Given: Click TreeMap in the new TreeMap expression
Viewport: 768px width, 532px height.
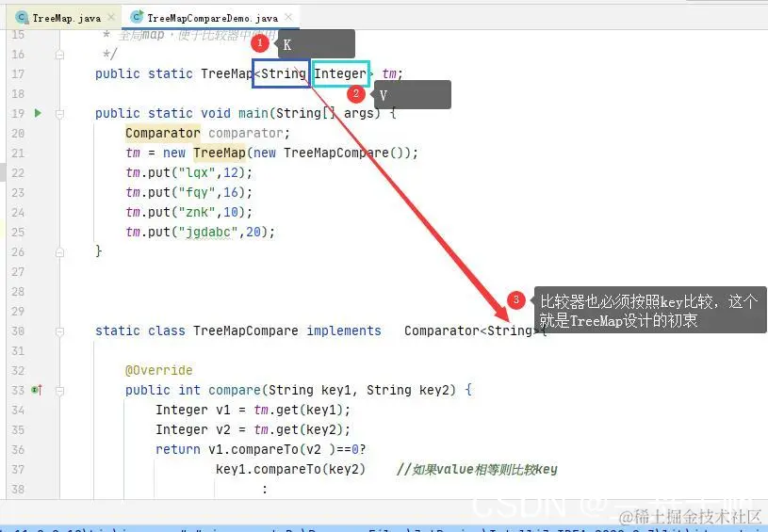Looking at the screenshot, I should tap(220, 153).
